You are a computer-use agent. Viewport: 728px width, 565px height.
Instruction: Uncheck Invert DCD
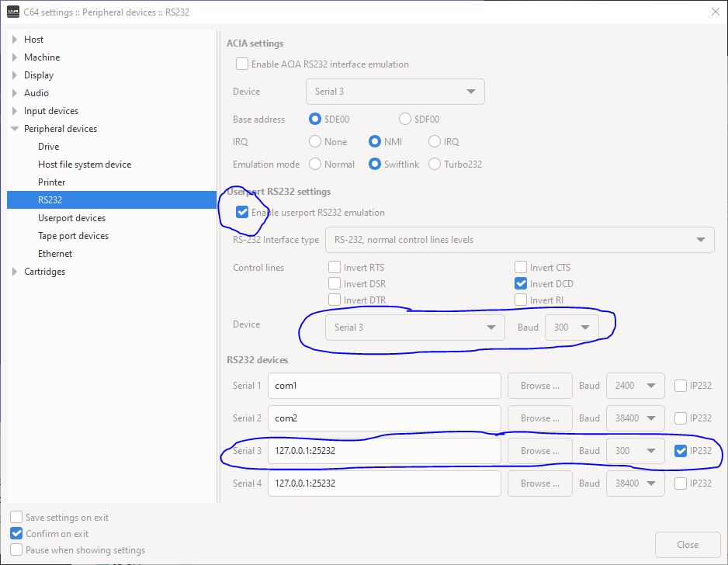(521, 283)
